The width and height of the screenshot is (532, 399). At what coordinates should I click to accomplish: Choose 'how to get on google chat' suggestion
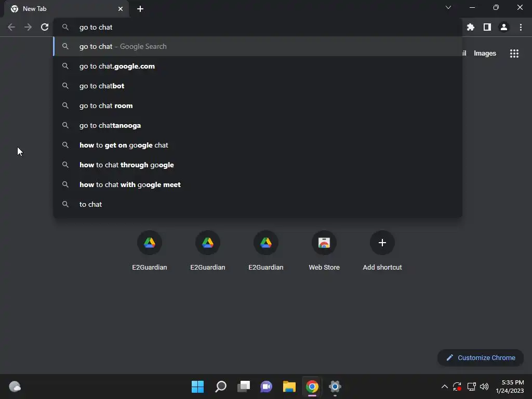258,145
